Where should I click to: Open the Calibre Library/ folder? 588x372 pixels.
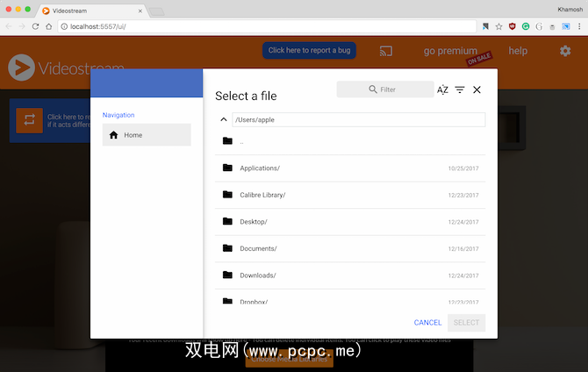350,195
